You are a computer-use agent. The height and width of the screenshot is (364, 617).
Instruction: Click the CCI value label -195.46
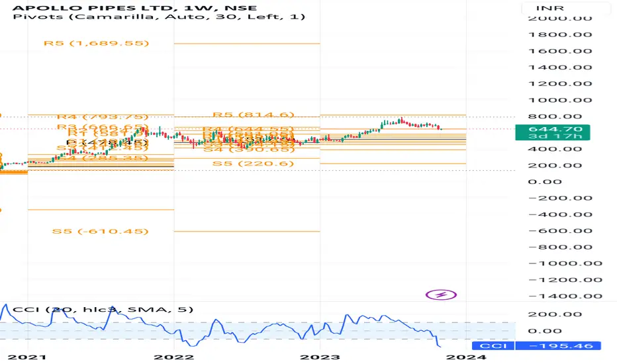coord(558,346)
